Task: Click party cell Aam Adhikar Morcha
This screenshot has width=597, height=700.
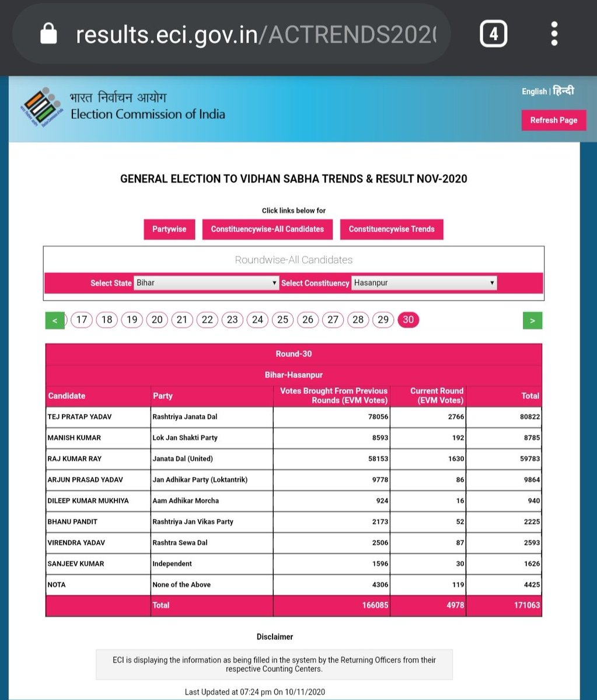Action: pos(186,501)
